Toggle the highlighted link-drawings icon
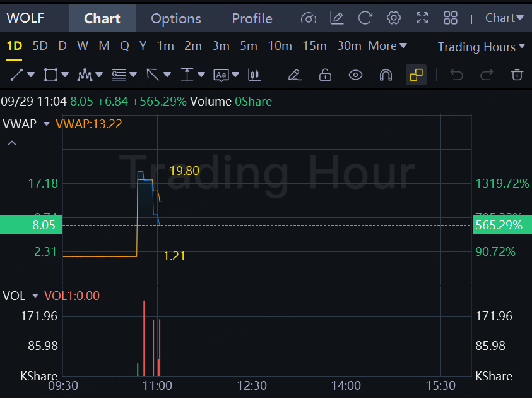 click(x=416, y=75)
